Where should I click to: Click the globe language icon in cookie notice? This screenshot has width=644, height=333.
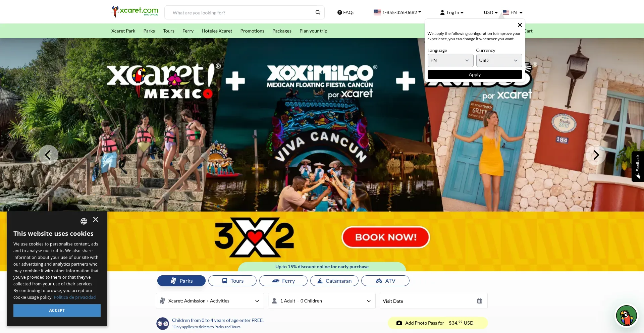click(x=84, y=221)
